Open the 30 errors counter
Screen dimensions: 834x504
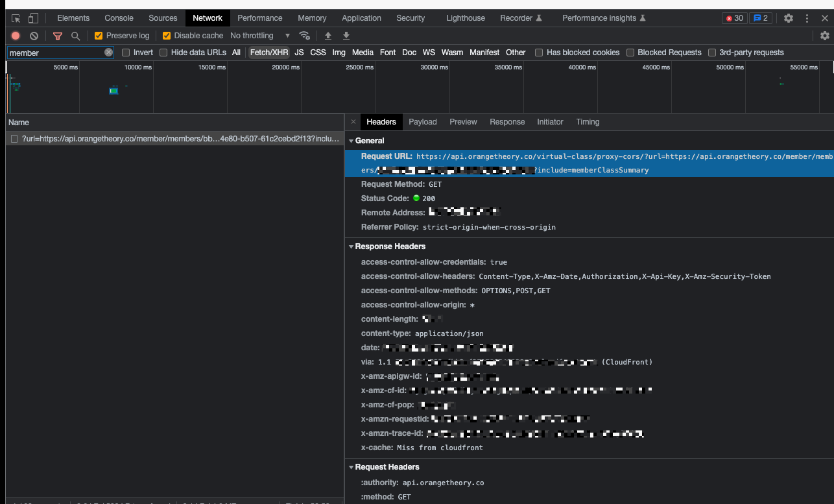coord(735,18)
